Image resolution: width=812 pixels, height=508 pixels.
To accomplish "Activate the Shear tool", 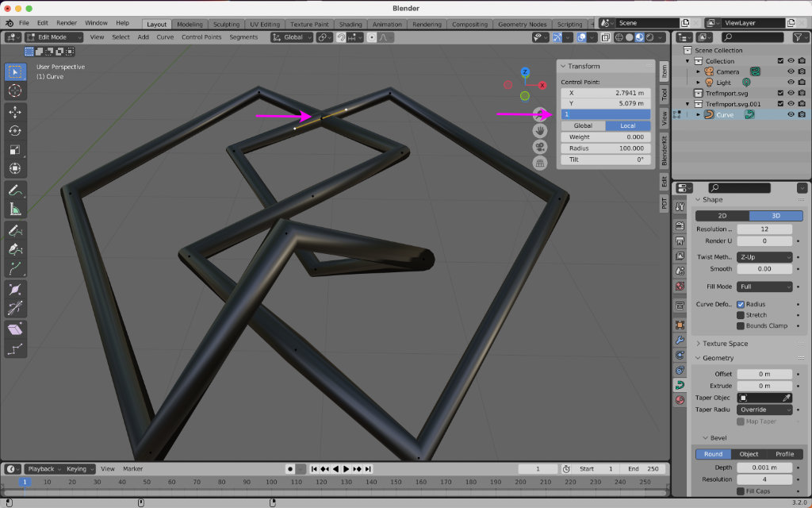I will pyautogui.click(x=15, y=329).
